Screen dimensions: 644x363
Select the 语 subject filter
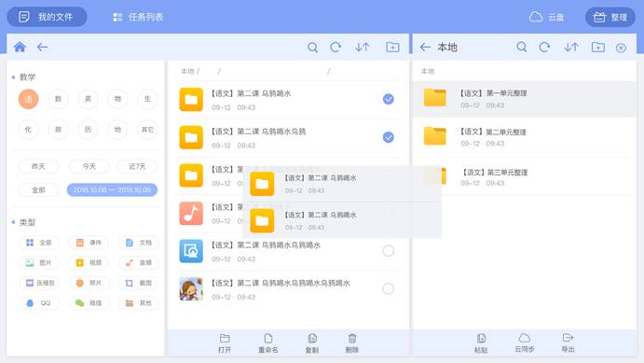click(28, 99)
